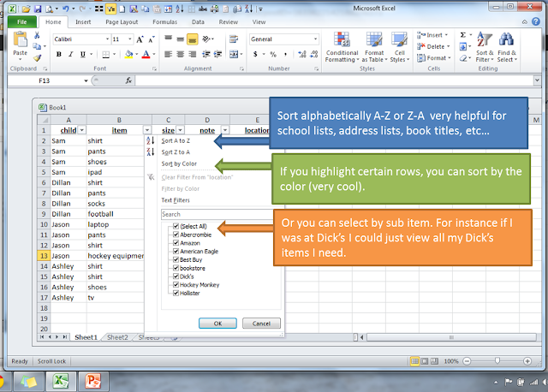Viewport: 548px width, 392px height.
Task: Switch to Page Break Preview view icon
Action: [x=434, y=361]
